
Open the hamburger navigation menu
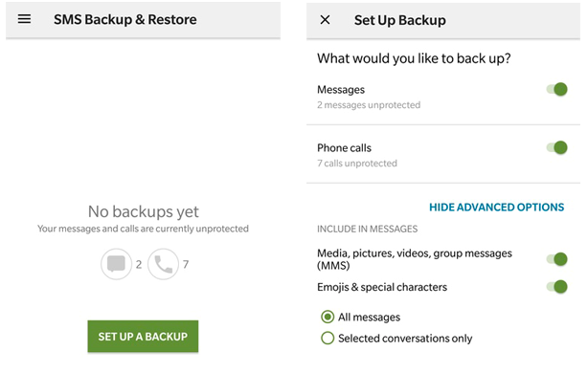coord(24,19)
